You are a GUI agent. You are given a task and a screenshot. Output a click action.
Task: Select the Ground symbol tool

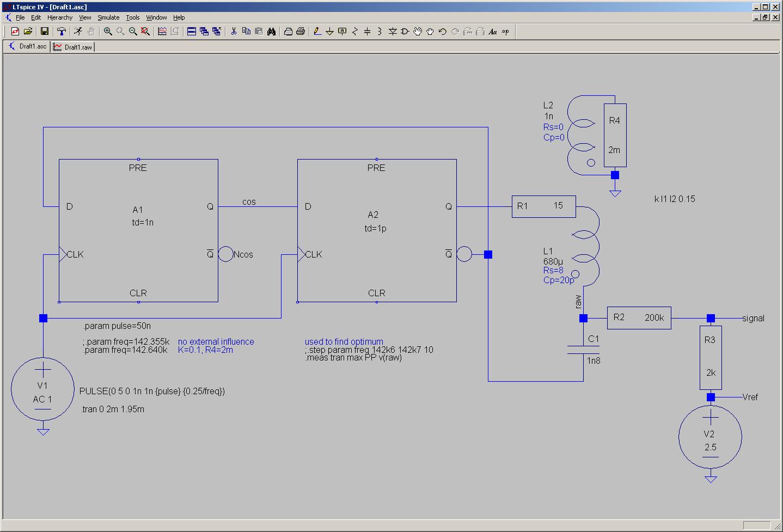(329, 32)
